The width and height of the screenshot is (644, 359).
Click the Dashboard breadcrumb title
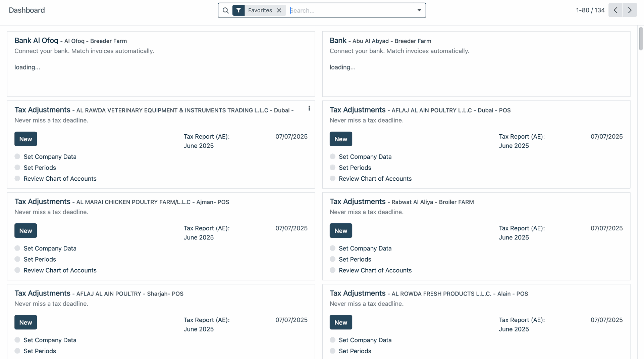pyautogui.click(x=27, y=10)
